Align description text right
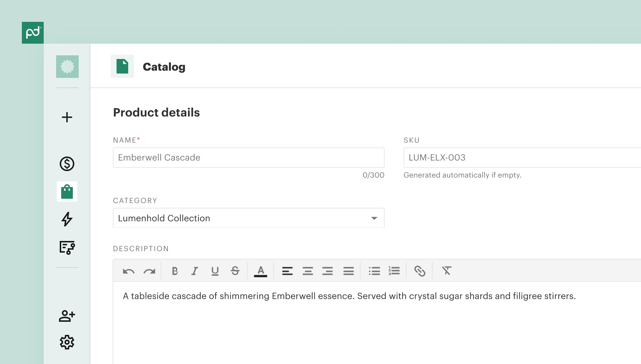This screenshot has height=364, width=641. click(327, 271)
